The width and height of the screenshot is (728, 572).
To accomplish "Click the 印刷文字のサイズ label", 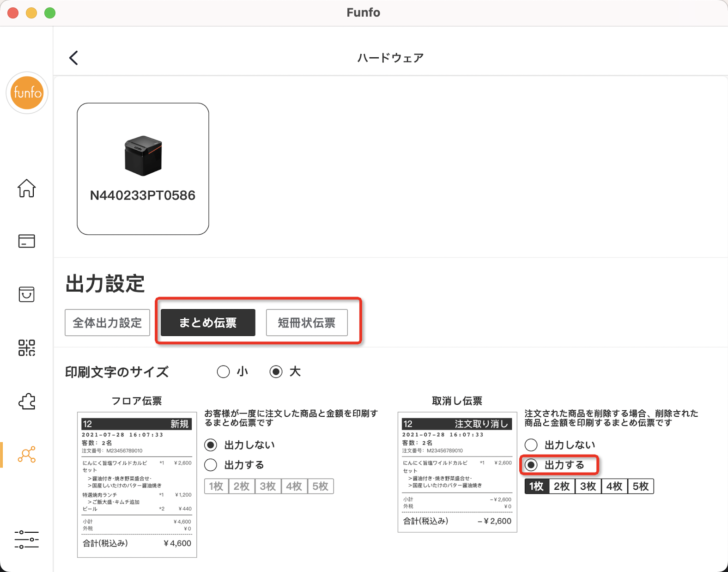I will coord(117,372).
